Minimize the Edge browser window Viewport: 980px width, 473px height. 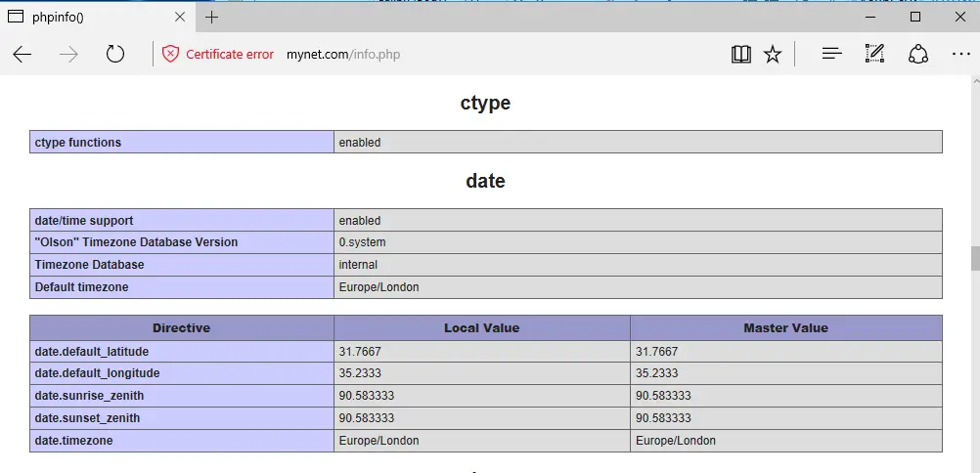click(x=870, y=17)
